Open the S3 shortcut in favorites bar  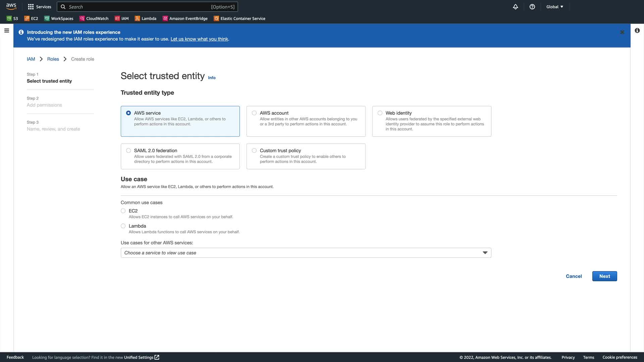(x=12, y=18)
